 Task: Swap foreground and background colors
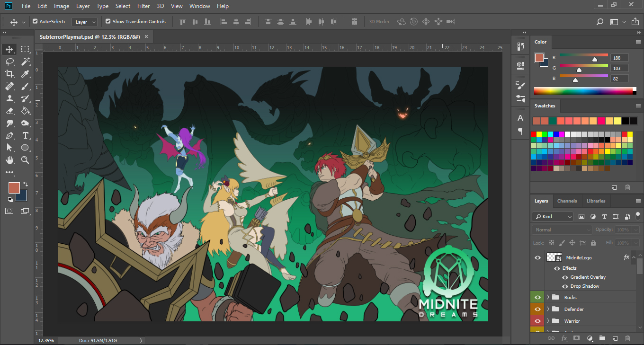26,184
